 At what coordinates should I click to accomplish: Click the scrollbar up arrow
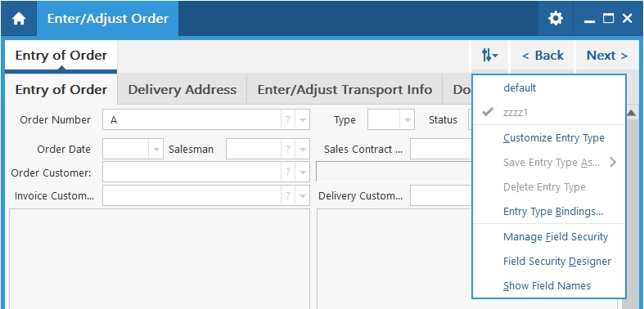pos(632,113)
